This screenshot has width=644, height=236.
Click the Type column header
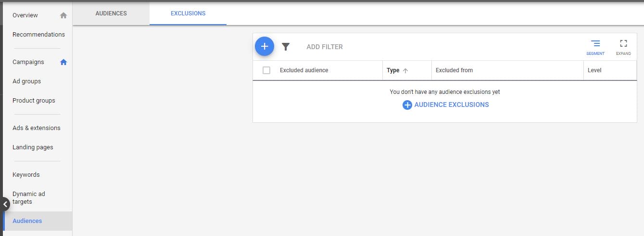393,70
